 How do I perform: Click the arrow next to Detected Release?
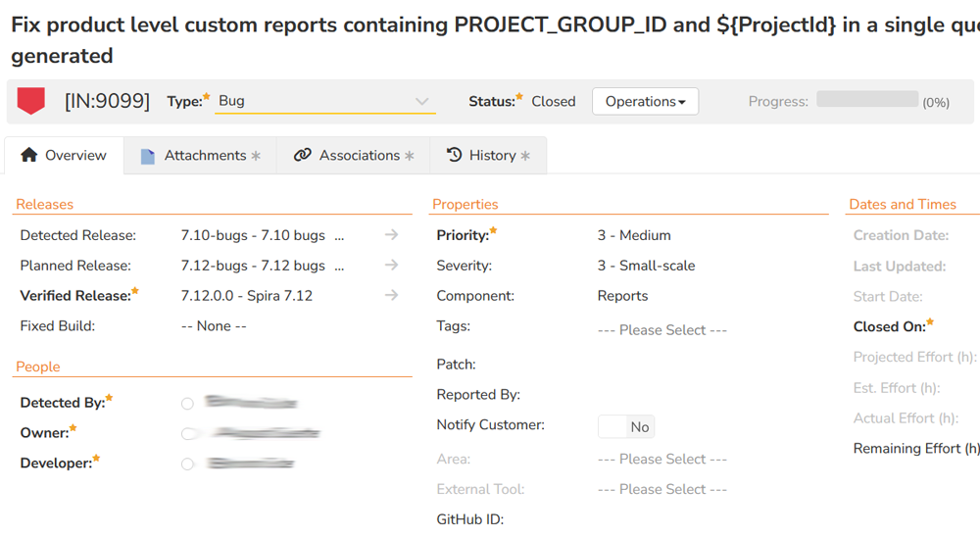pos(391,235)
